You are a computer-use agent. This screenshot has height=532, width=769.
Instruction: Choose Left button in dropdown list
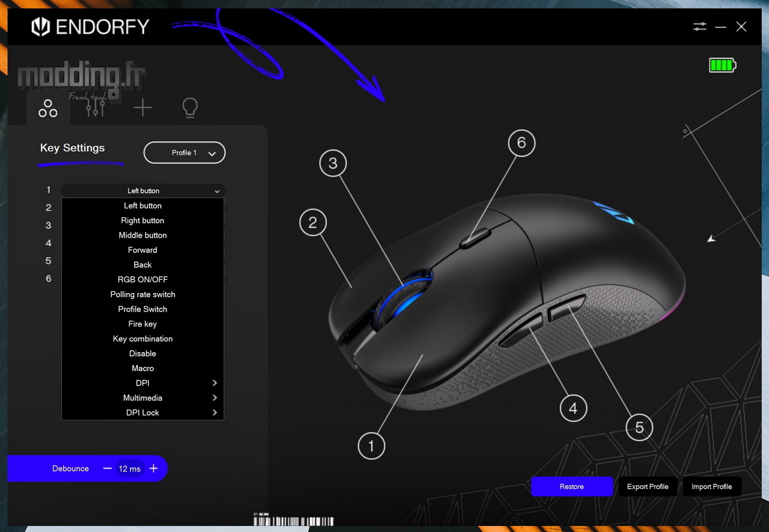point(143,205)
